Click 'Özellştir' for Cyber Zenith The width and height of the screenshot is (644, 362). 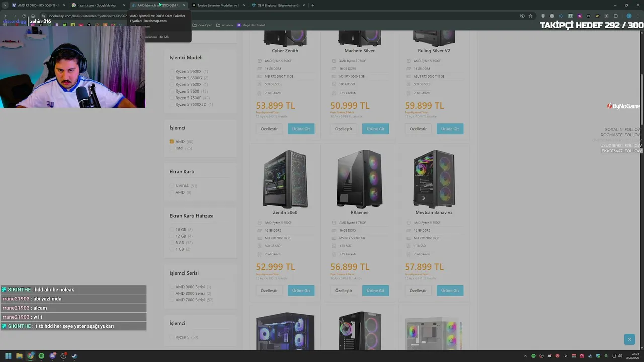[269, 129]
